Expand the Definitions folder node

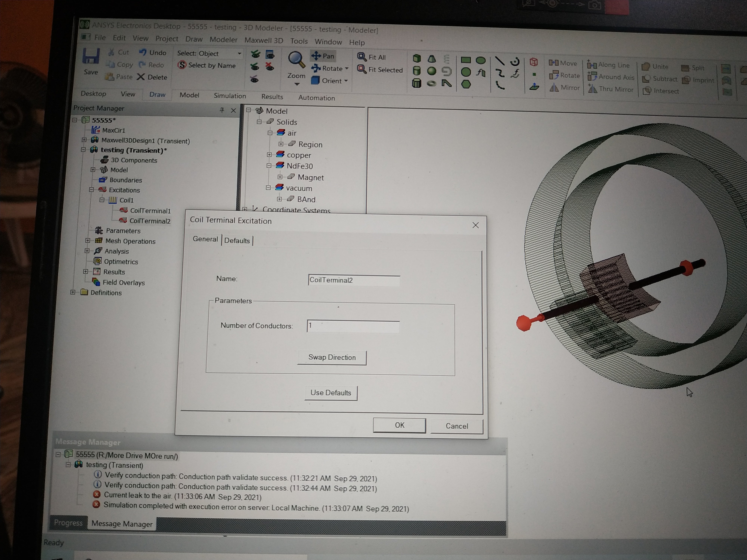coord(73,292)
